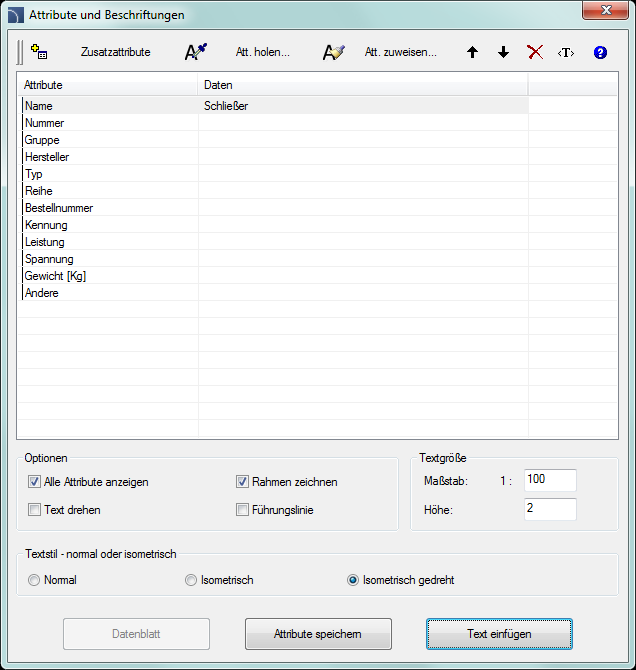Click the pipette icon for Att. holen
The image size is (636, 670).
[x=196, y=52]
